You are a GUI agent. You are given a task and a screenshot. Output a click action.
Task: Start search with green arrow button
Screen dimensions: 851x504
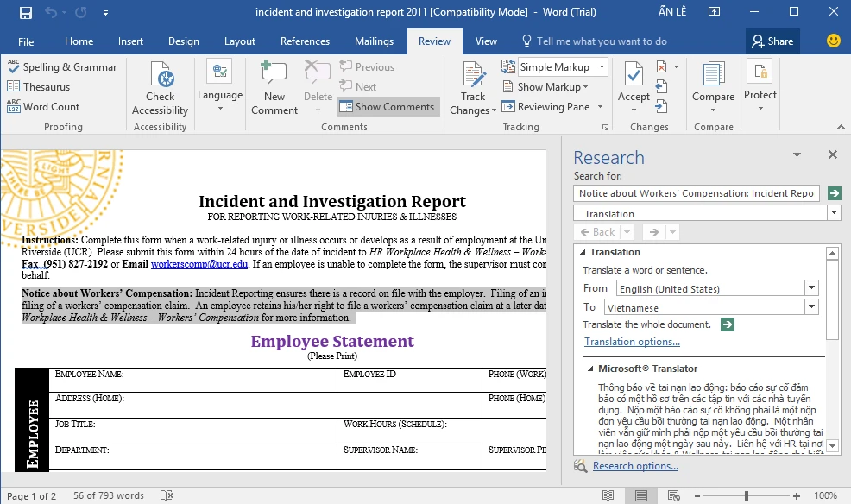point(834,193)
